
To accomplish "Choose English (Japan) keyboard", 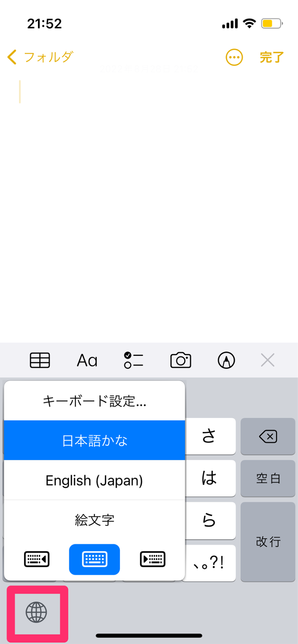I will pyautogui.click(x=94, y=480).
